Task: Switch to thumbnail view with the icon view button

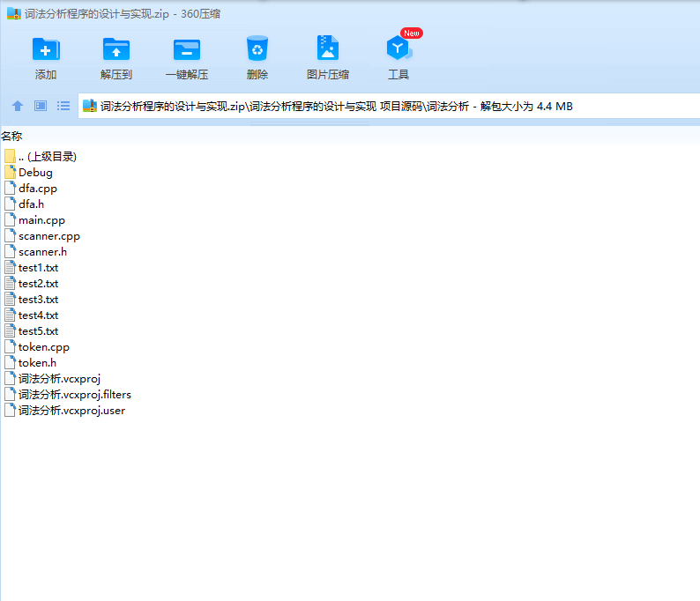Action: pos(41,106)
